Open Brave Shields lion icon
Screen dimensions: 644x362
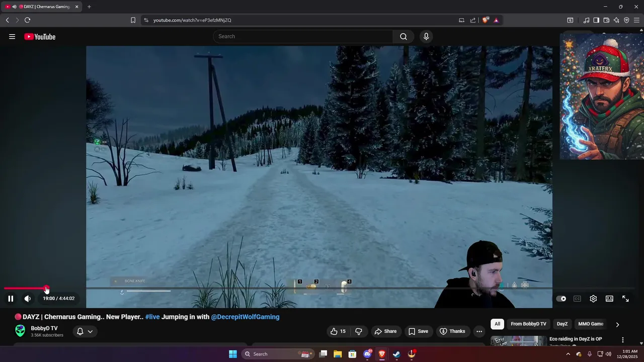coord(486,20)
